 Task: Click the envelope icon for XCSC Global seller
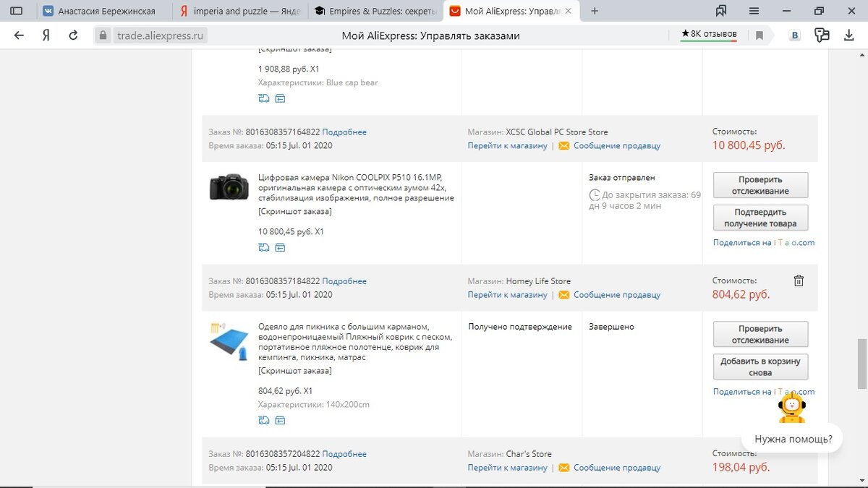point(564,146)
